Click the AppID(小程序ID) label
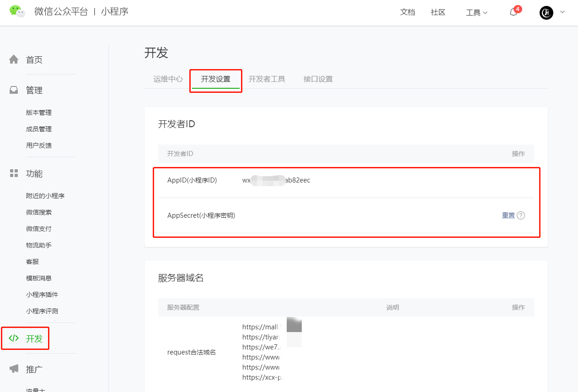Image resolution: width=578 pixels, height=392 pixels. point(192,180)
